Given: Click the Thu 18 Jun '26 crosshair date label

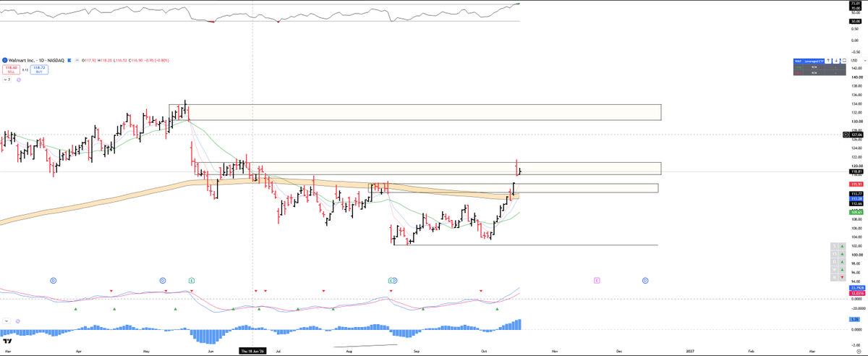Looking at the screenshot, I should (x=252, y=350).
